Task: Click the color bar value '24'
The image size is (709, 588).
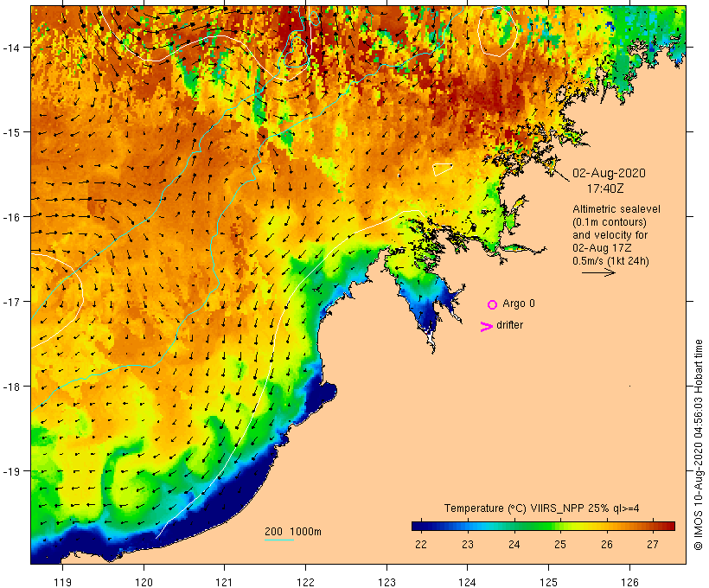Action: tap(514, 544)
